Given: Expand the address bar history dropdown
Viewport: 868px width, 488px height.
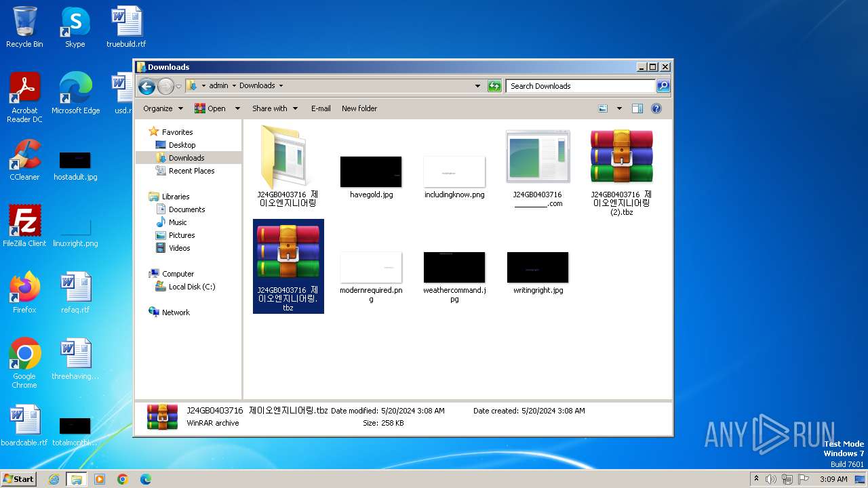Looking at the screenshot, I should tap(477, 86).
